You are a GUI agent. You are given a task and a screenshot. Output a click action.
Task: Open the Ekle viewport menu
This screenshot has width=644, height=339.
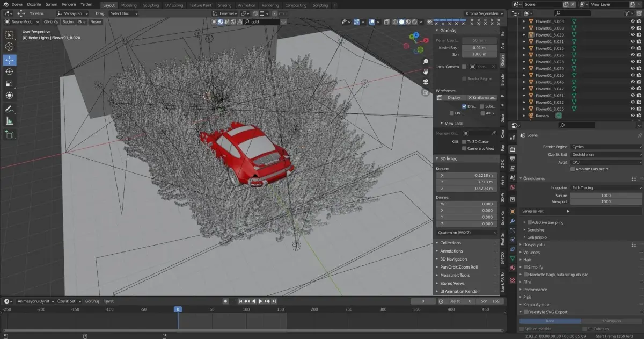[82, 22]
